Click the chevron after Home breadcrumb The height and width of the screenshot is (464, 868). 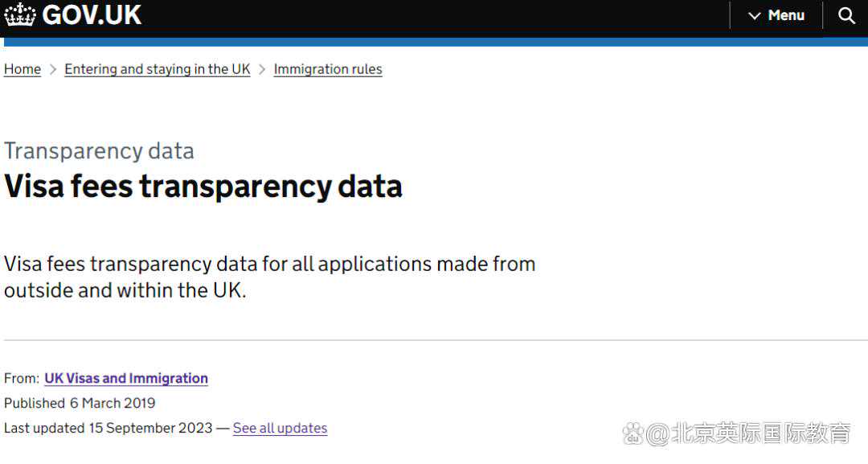pos(53,69)
